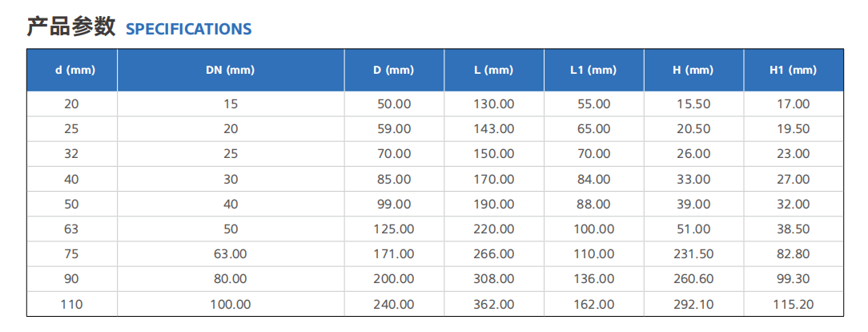Select the H (mm) column header

pos(693,71)
